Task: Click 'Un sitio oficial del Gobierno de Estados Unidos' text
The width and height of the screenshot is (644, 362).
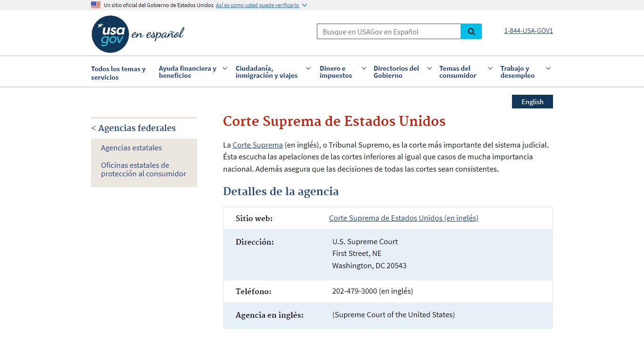Action: click(158, 5)
